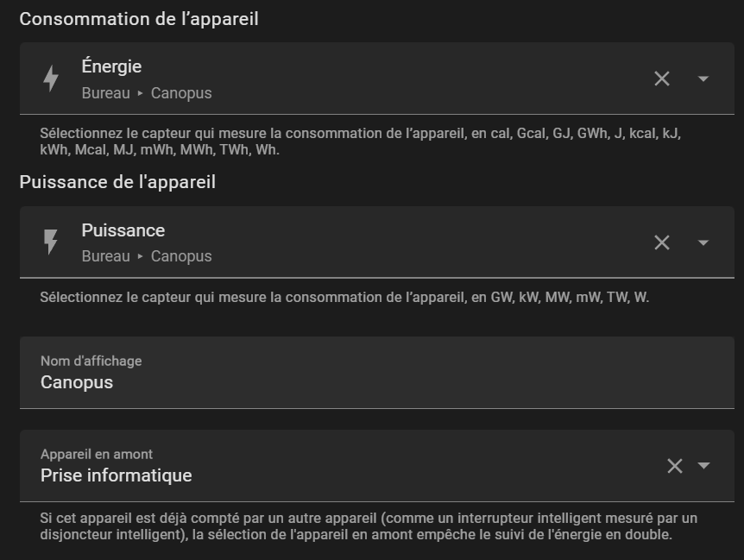
Task: Click the Puissance flash icon
Action: click(51, 242)
